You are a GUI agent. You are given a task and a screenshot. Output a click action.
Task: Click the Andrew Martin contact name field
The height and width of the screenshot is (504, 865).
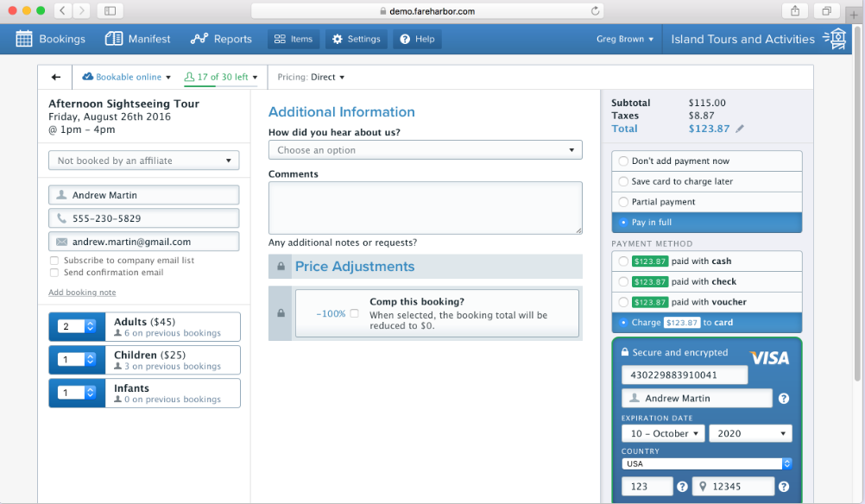coord(144,195)
